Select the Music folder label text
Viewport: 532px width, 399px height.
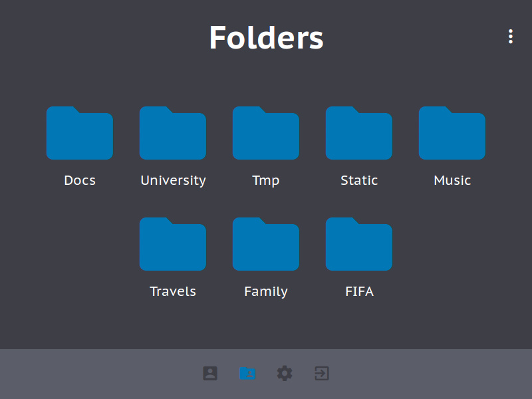[452, 180]
